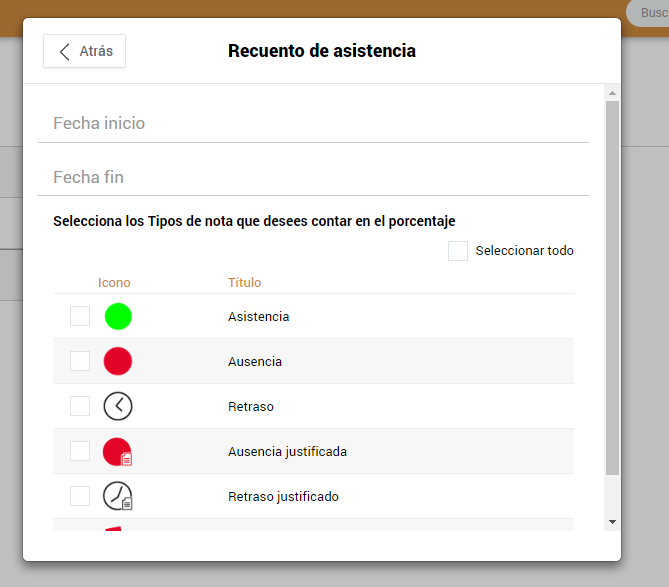
Task: Click the Título column header
Action: (x=244, y=282)
